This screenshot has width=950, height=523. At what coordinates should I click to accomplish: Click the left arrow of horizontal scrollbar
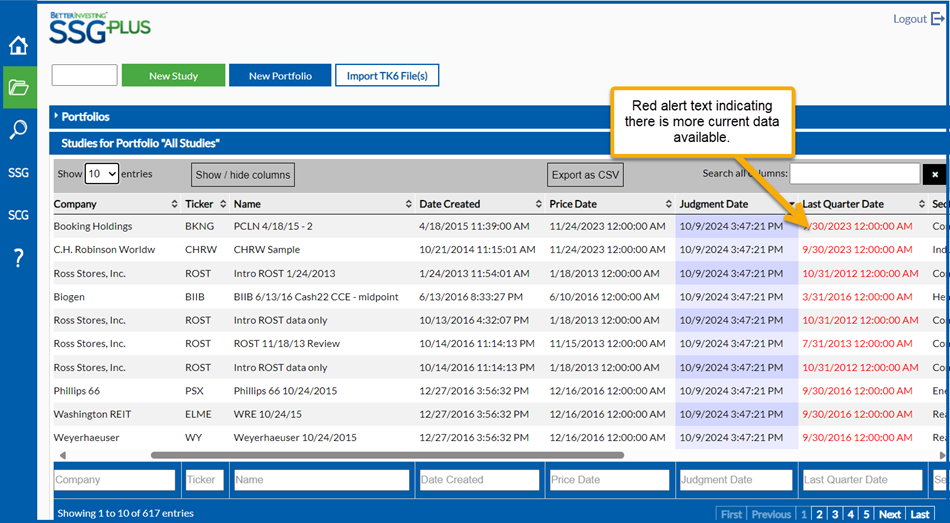[62, 455]
